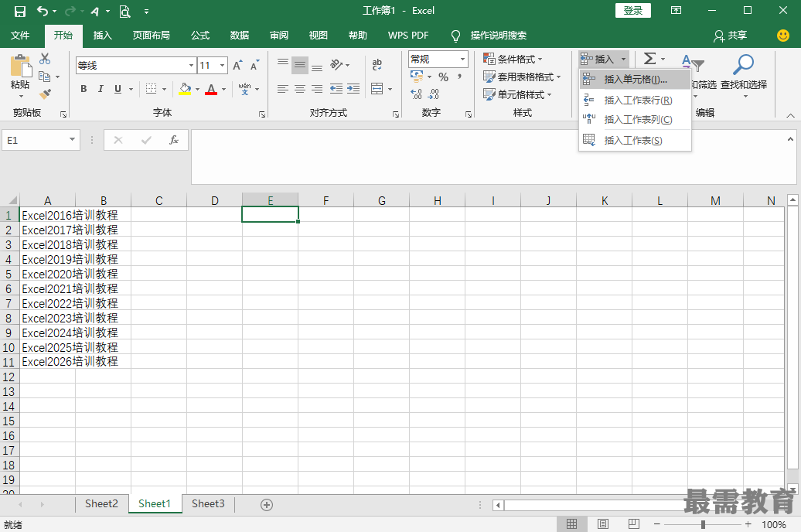Viewport: 801px width, 532px height.
Task: Click the smiley feedback icon
Action: coord(782,36)
